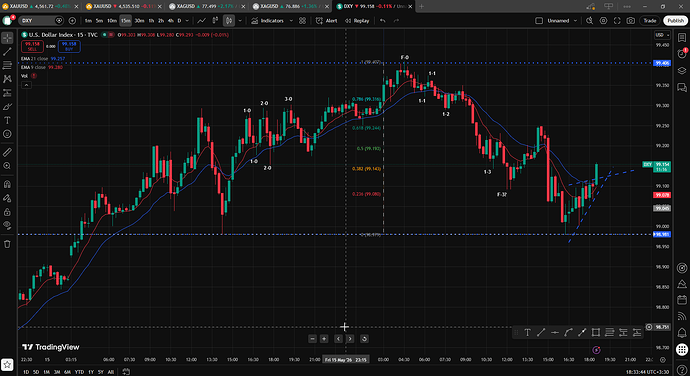Switch to the D daily timeframe
Screen dimensions: 690x376
[179, 21]
